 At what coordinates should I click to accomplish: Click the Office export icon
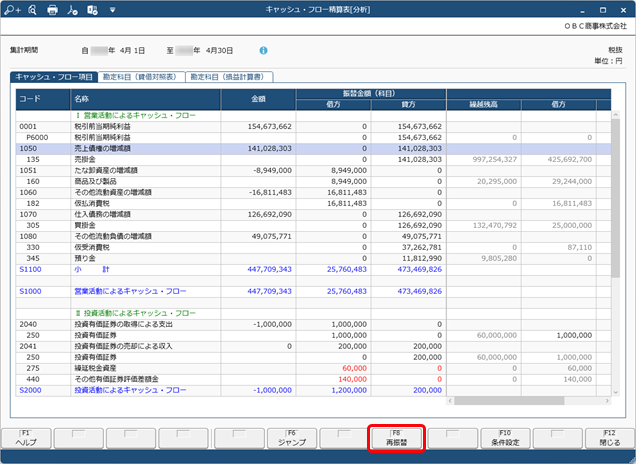[x=92, y=10]
